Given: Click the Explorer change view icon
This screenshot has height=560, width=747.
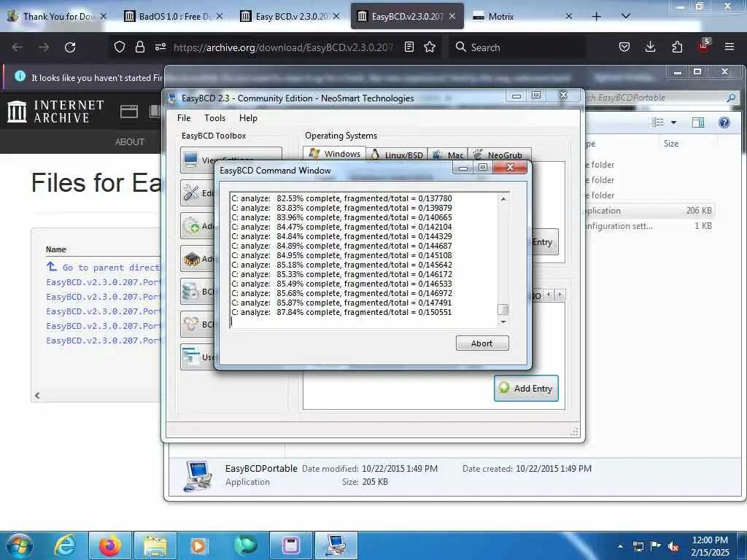Looking at the screenshot, I should coord(658,122).
